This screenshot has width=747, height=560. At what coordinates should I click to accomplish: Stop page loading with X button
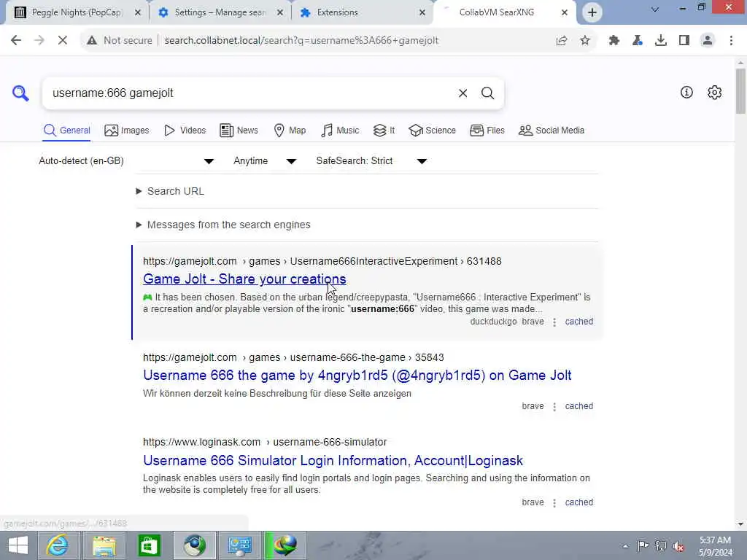[63, 41]
